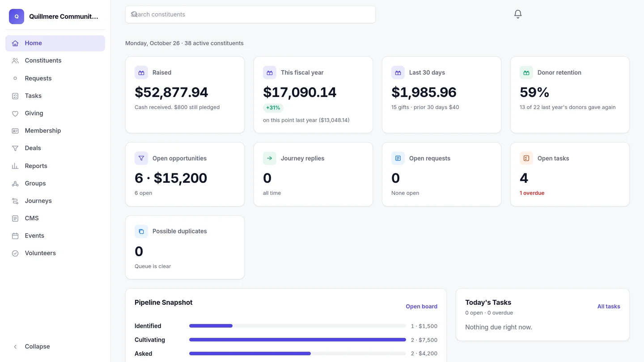The image size is (644, 362).
Task: Click the +31% growth badge
Action: tap(273, 108)
